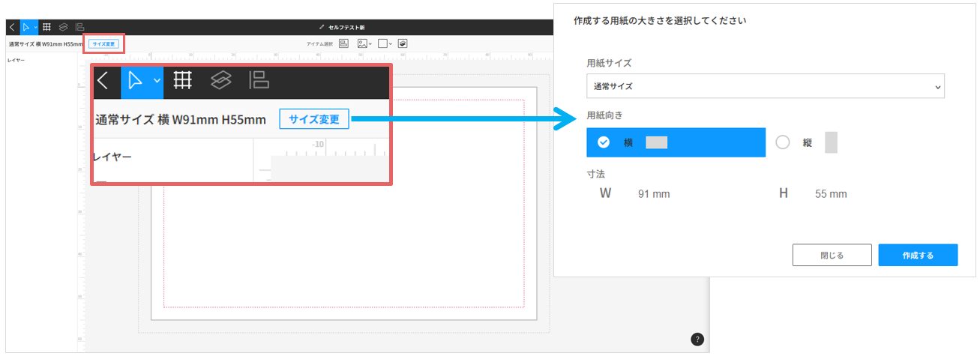Viewport: 980px width, 356px height.
Task: Select the 縦 orientation option
Action: coord(807,142)
